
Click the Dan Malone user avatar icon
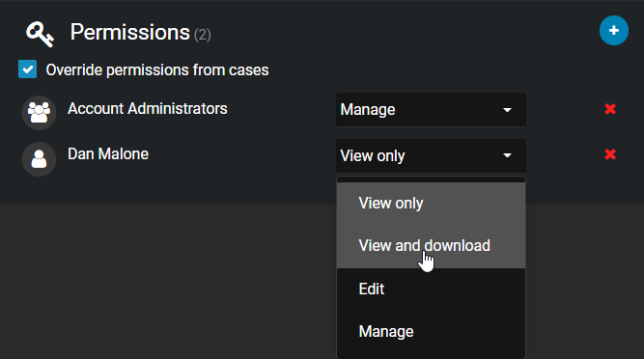pos(39,159)
